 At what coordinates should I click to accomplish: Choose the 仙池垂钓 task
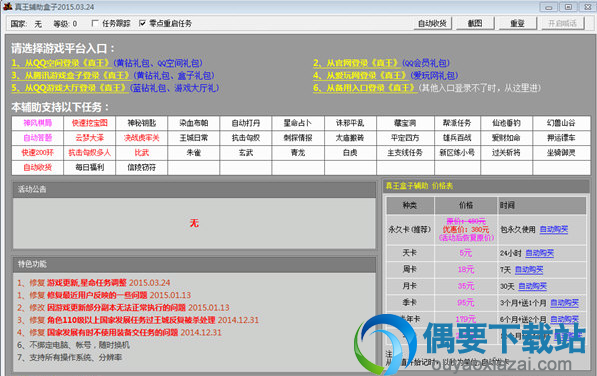tap(506, 123)
